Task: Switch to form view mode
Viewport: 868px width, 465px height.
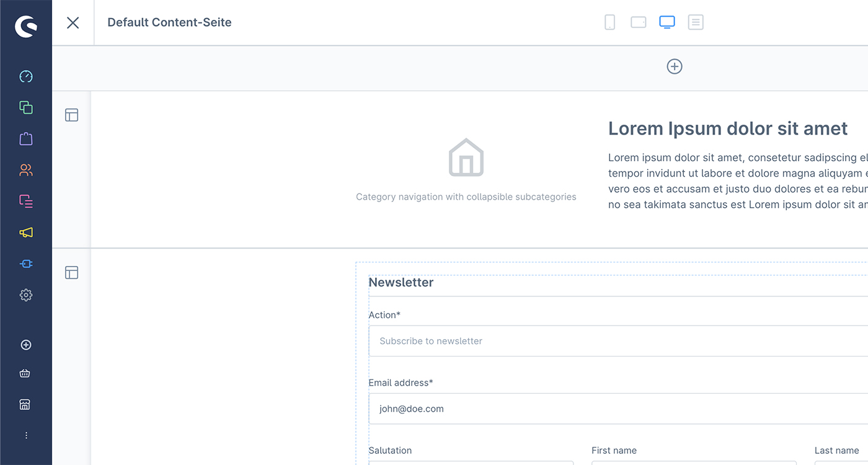Action: coord(696,22)
